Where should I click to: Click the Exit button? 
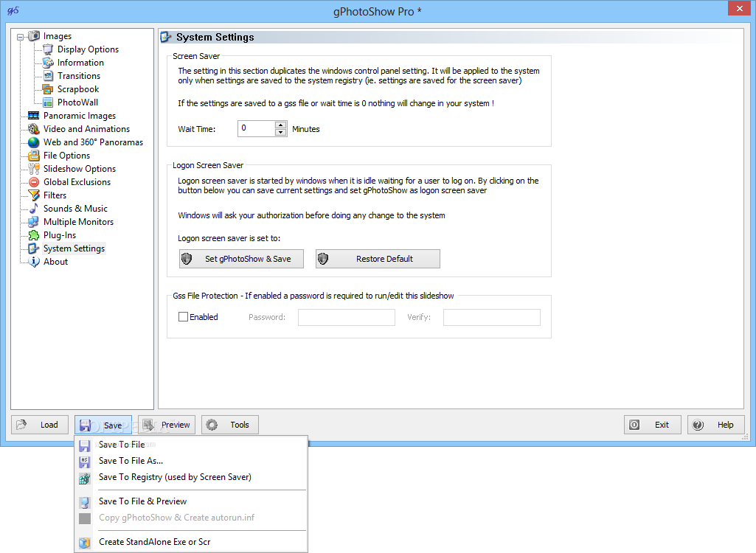click(653, 425)
